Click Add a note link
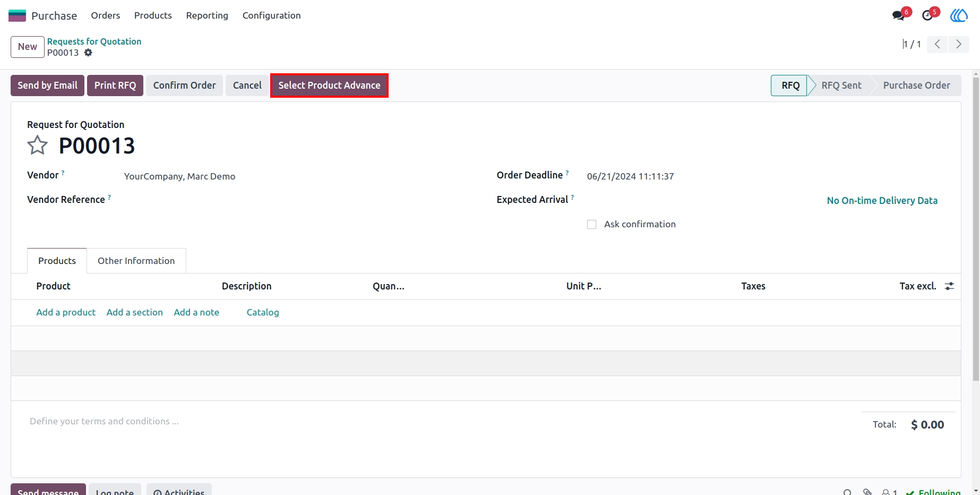The width and height of the screenshot is (980, 495). (x=196, y=312)
